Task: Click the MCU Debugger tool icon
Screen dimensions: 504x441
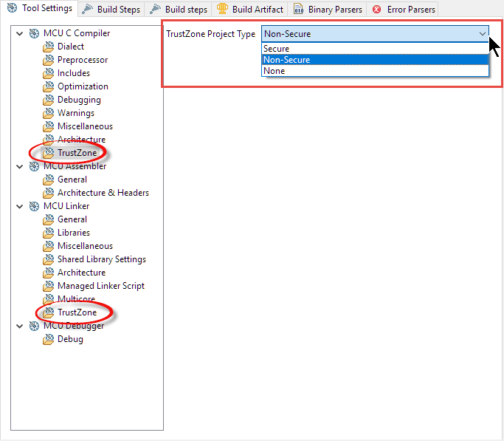Action: (x=35, y=326)
